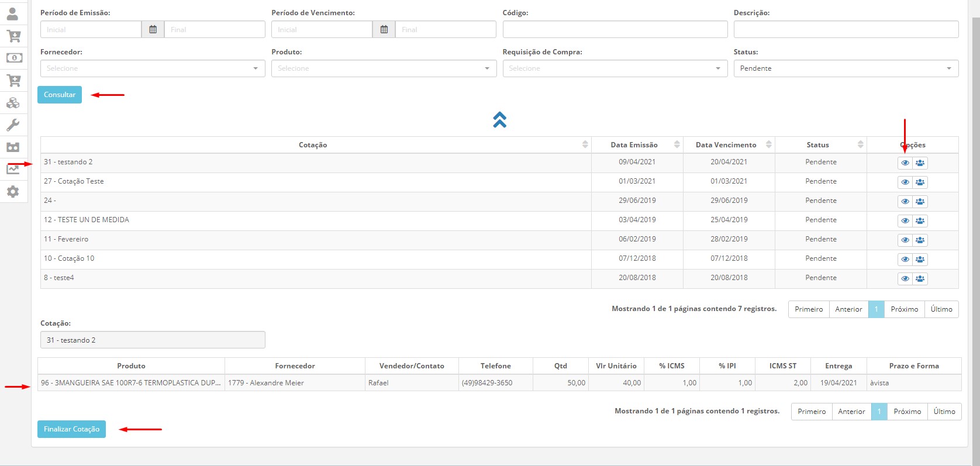Viewport: 980px width, 466px height.
Task: Select row '27 - Cotação Teste'
Action: [x=499, y=182]
